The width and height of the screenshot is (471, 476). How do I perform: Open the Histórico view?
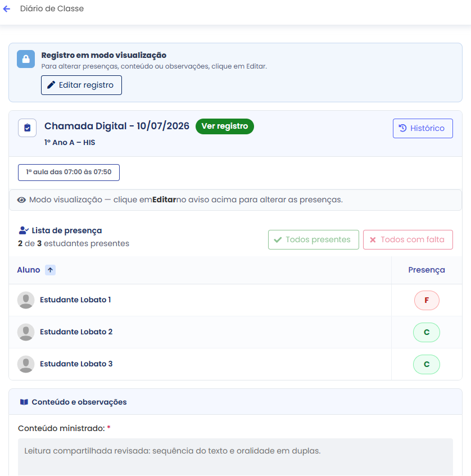tap(423, 128)
